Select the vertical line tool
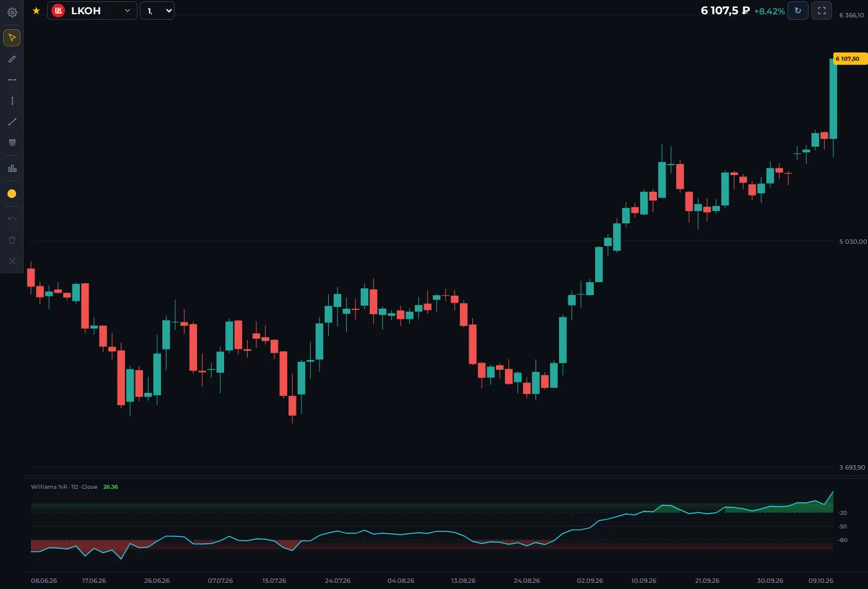868x589 pixels. [12, 101]
